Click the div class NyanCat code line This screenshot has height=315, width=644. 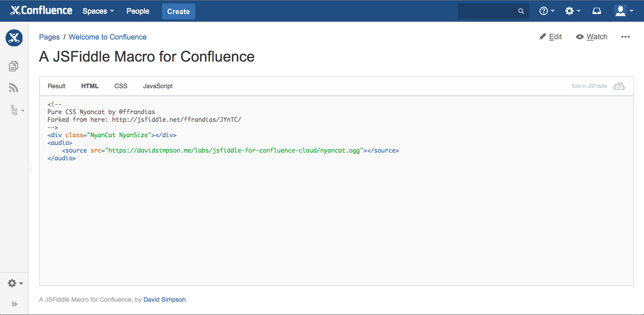click(x=112, y=135)
